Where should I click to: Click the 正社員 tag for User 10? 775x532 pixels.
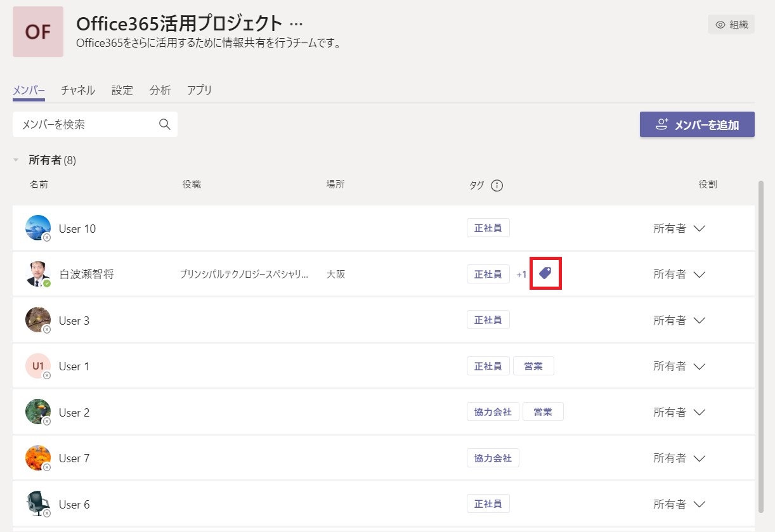click(x=488, y=228)
